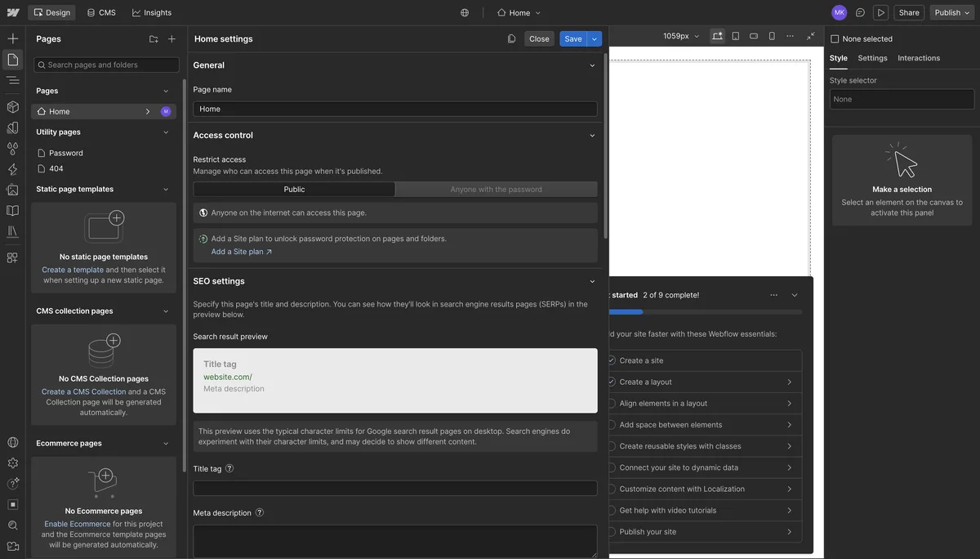Image resolution: width=980 pixels, height=559 pixels.
Task: Create a new folder in Pages panel
Action: 154,38
